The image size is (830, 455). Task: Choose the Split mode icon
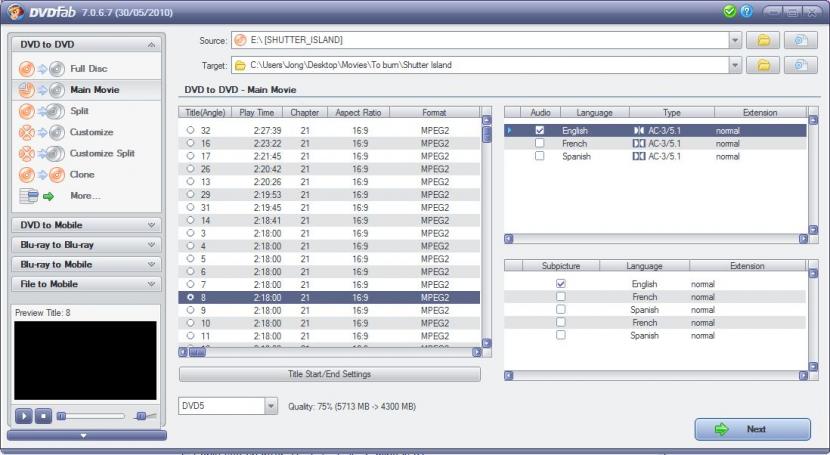click(x=41, y=111)
